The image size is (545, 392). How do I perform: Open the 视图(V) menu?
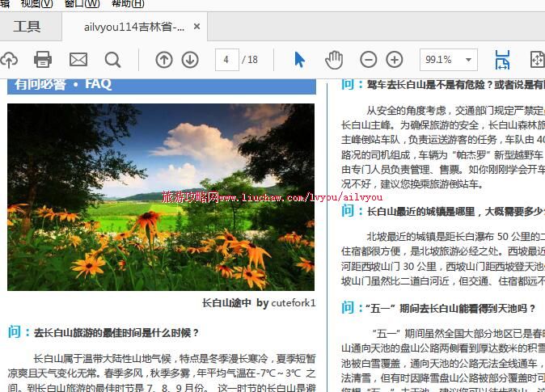point(36,4)
